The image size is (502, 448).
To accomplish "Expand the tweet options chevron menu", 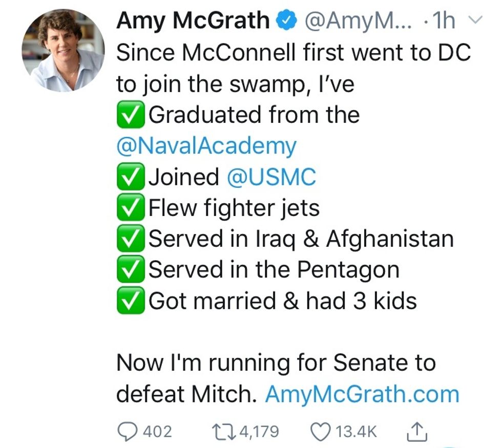I will tap(476, 22).
